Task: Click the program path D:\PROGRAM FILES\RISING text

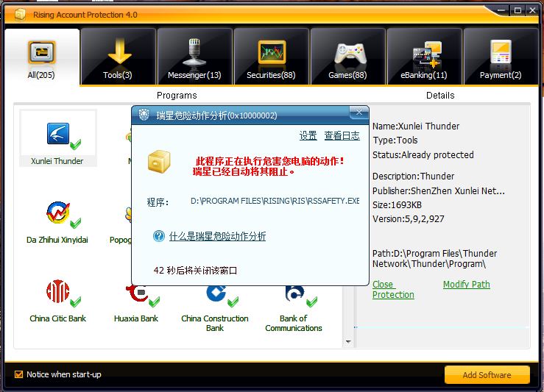Action: (275, 201)
